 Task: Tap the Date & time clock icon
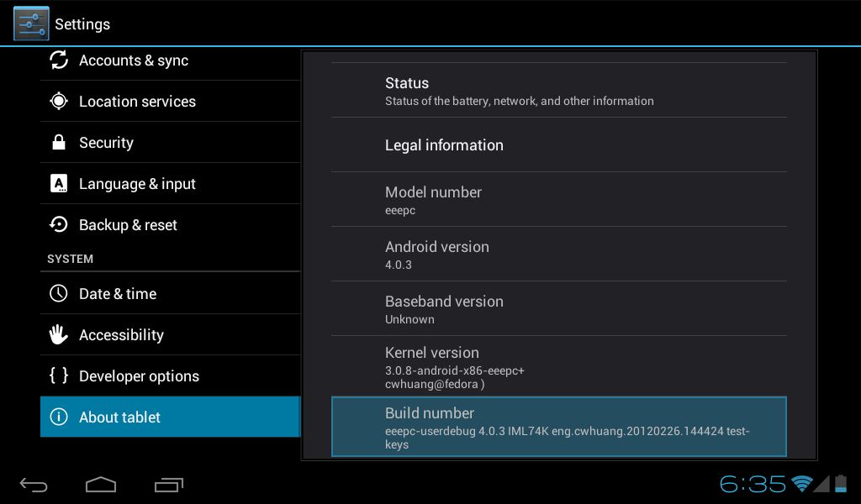[x=59, y=293]
